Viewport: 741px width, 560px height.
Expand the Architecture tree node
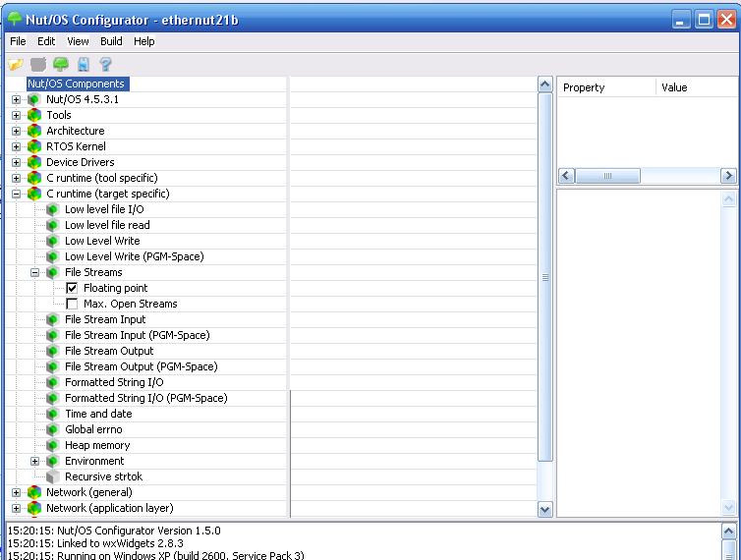click(x=16, y=131)
